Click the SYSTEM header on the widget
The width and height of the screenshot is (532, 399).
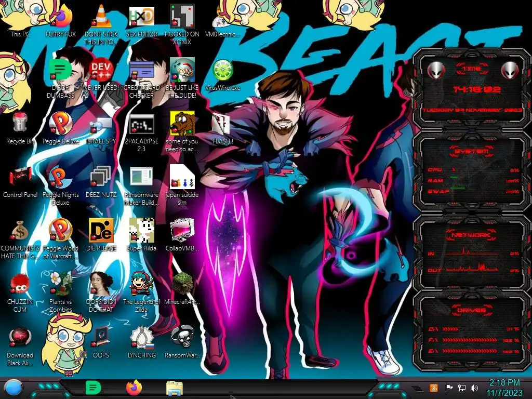[x=471, y=151]
